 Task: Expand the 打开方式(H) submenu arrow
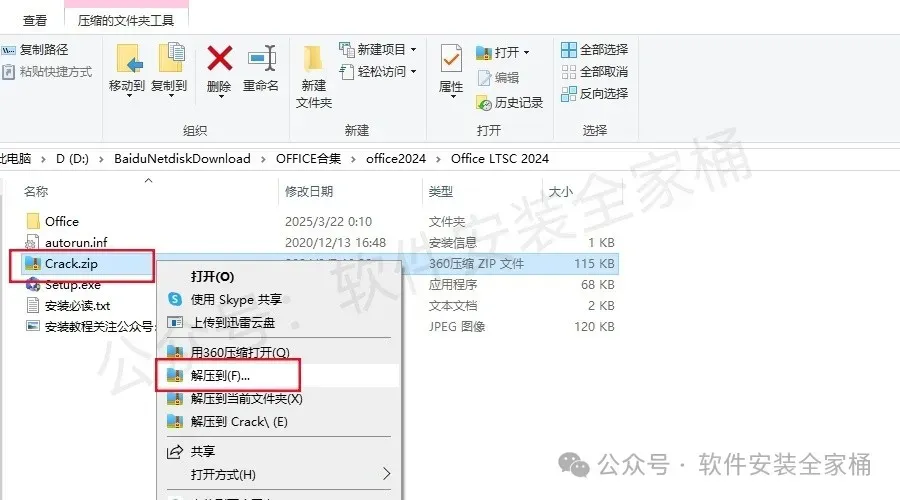[x=386, y=474]
